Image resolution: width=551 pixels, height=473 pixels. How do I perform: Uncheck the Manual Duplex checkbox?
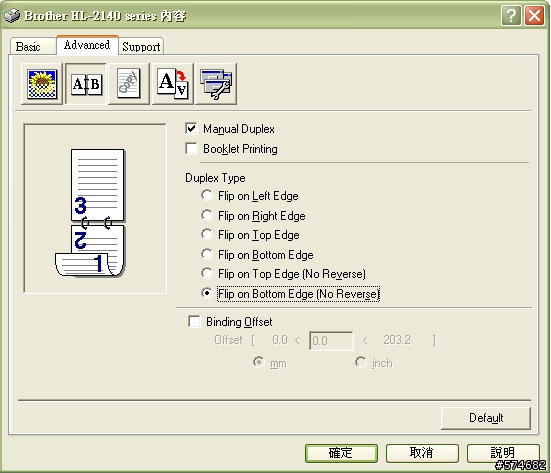click(191, 129)
